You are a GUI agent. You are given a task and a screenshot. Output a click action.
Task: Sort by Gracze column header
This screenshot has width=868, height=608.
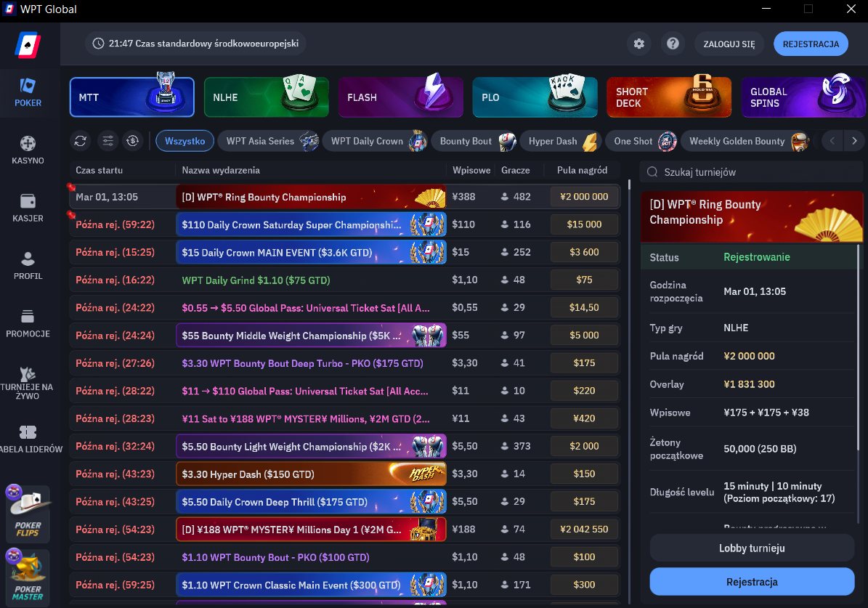[516, 170]
